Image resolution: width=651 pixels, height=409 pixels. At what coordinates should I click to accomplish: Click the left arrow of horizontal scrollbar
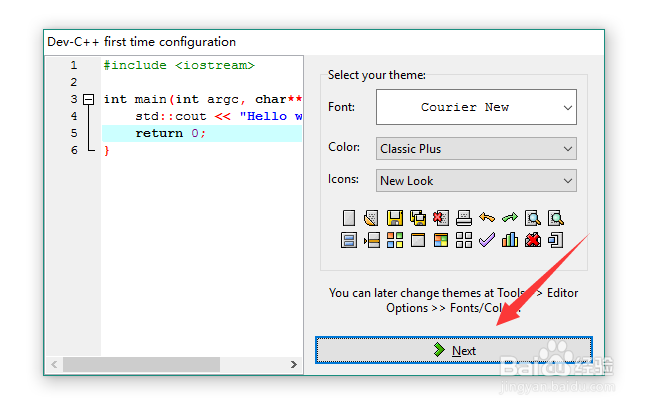click(x=54, y=364)
